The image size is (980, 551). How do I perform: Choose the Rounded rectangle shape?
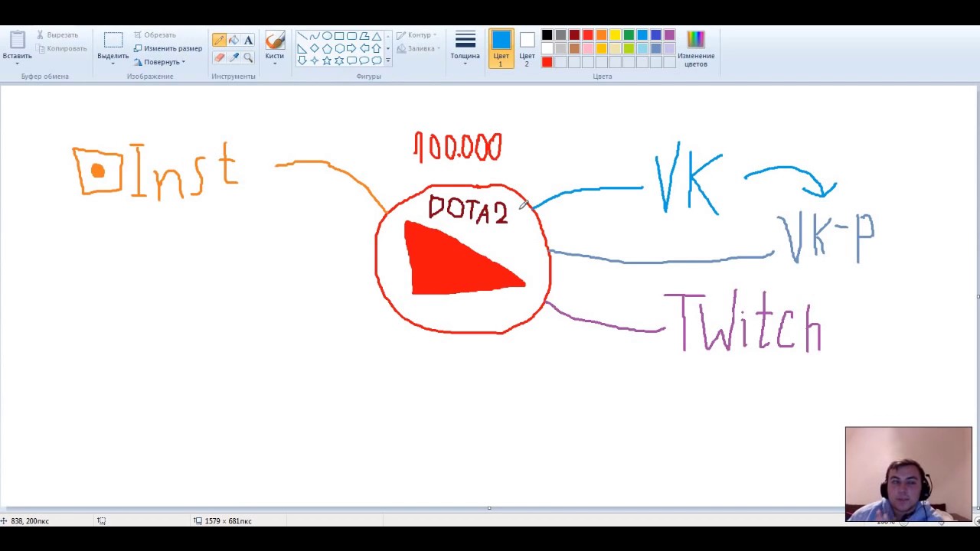point(351,36)
